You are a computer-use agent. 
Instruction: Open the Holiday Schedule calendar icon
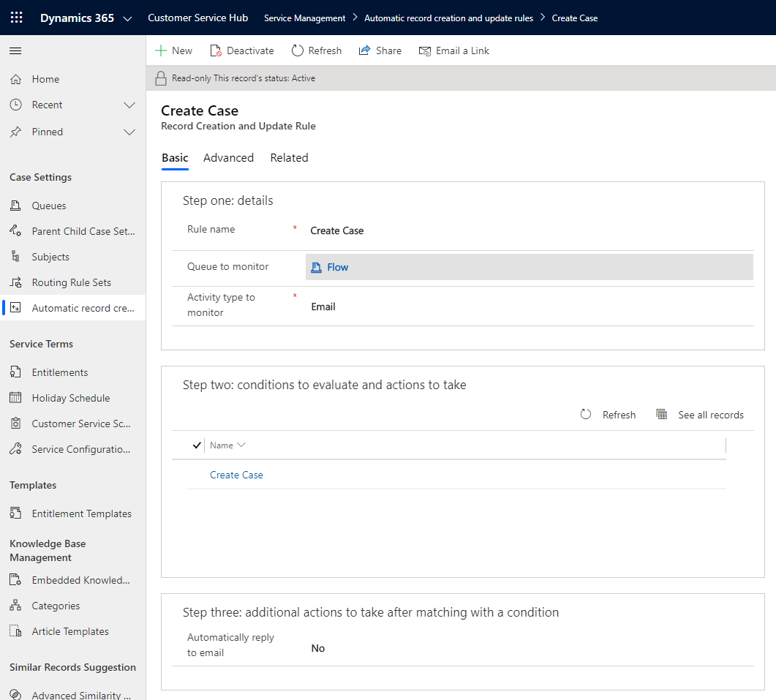(15, 397)
